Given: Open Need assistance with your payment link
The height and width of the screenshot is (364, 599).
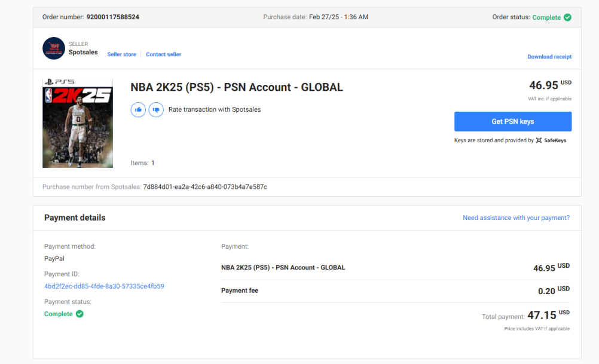Looking at the screenshot, I should (516, 218).
